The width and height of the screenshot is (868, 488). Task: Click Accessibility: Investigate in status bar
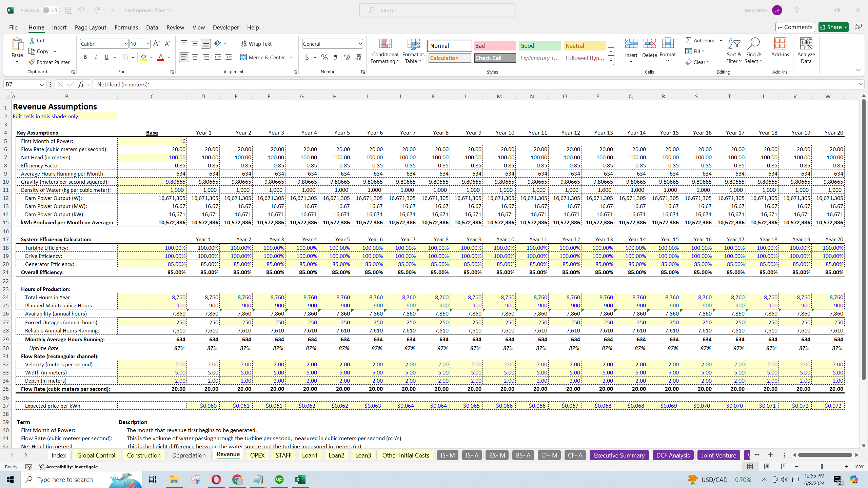68,467
